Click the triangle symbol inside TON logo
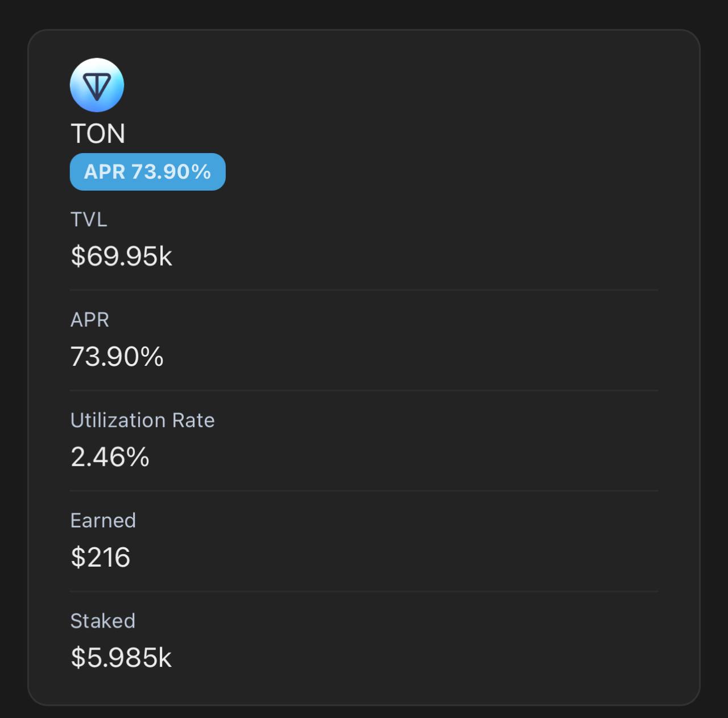This screenshot has width=728, height=718. coord(97,87)
